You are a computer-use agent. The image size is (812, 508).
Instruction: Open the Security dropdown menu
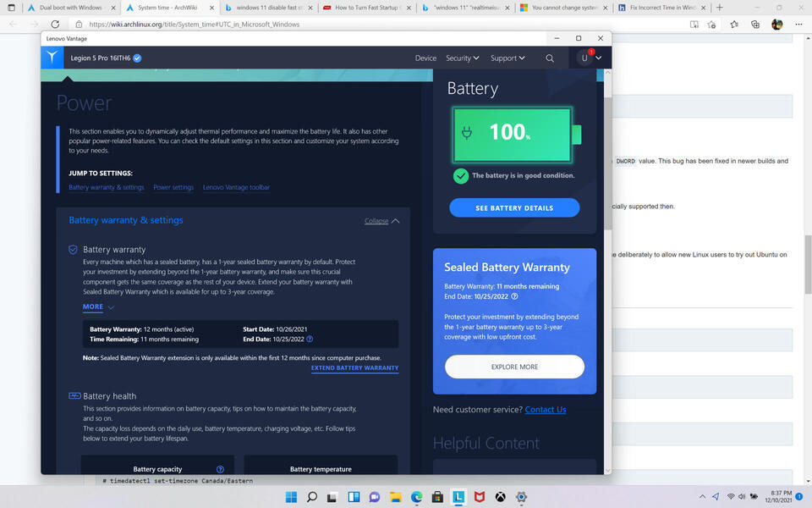point(462,58)
